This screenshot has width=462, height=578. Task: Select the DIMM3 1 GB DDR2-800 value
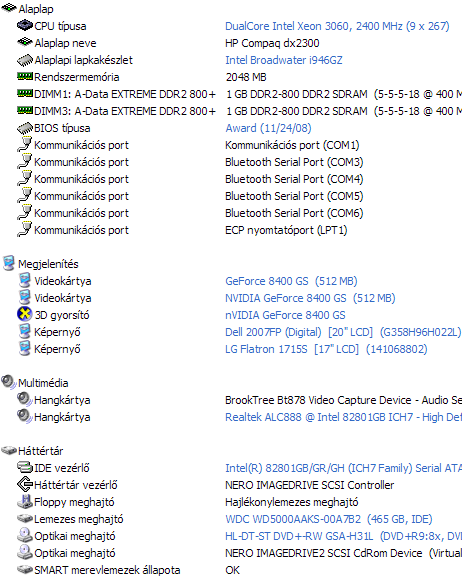(343, 111)
